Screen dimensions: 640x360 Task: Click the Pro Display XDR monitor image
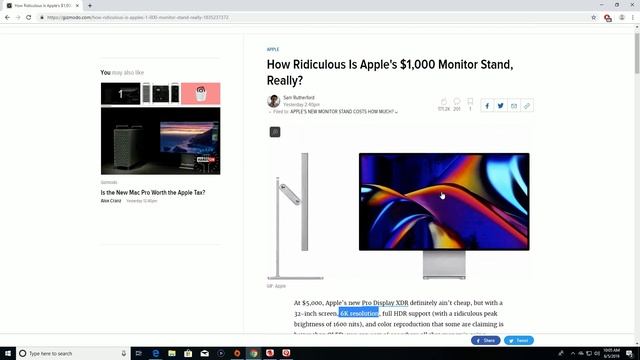click(x=444, y=216)
